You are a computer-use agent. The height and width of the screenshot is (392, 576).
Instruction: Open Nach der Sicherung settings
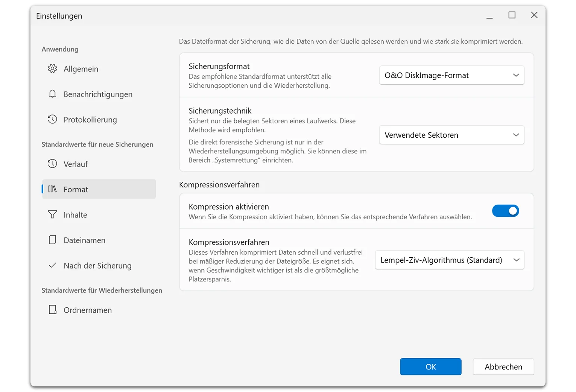click(99, 266)
